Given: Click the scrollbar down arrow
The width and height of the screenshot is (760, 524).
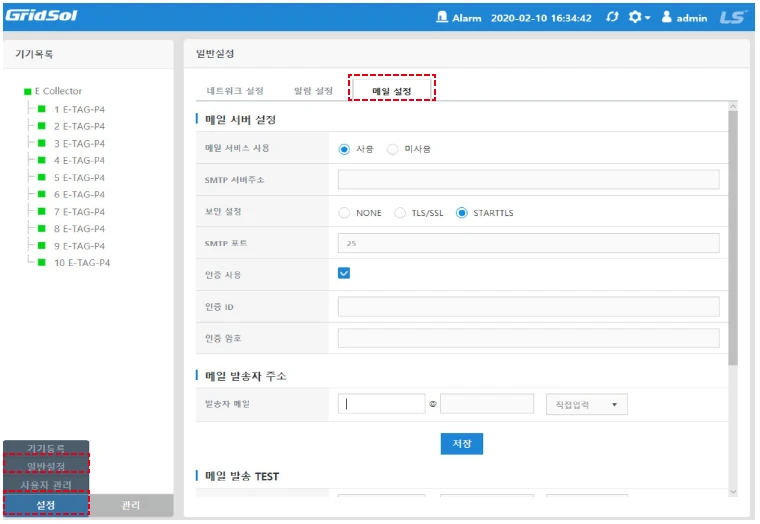Looking at the screenshot, I should click(733, 492).
